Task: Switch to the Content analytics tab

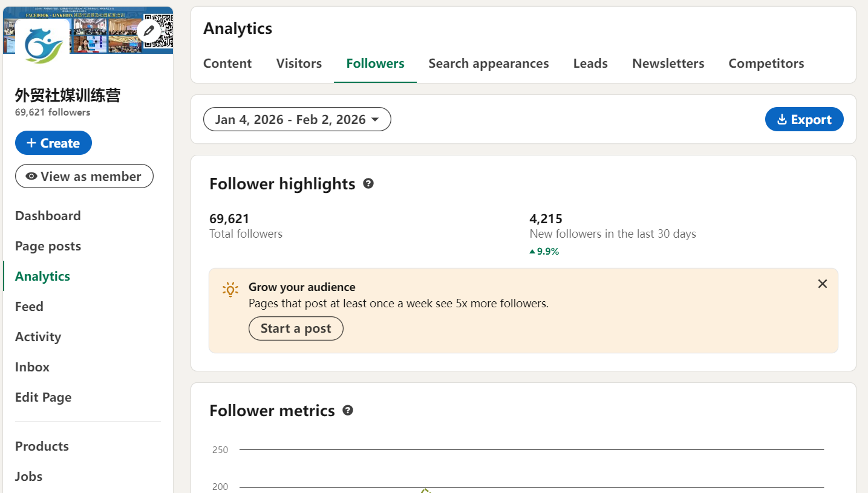Action: [227, 64]
